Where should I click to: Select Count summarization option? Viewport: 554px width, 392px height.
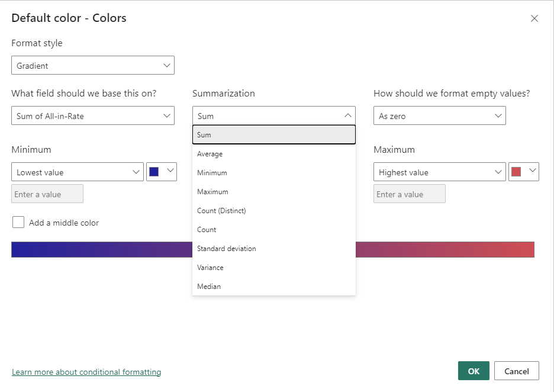click(274, 230)
